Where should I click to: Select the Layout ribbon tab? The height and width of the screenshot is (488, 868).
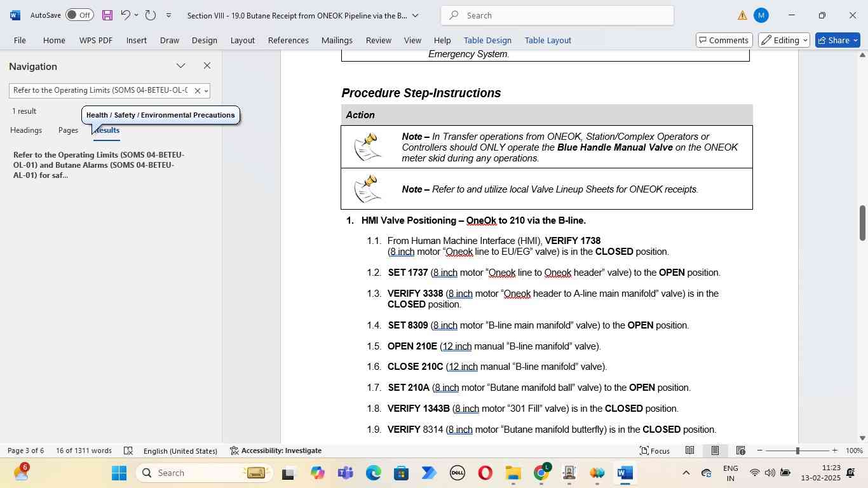coord(243,40)
